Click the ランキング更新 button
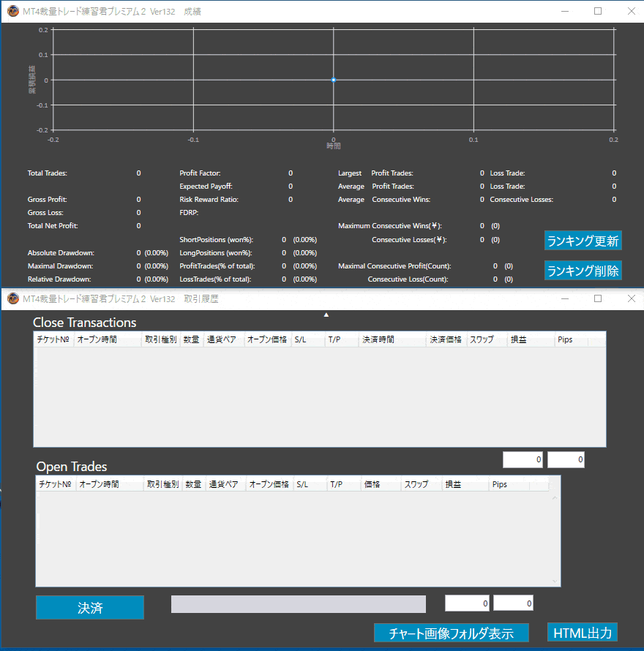This screenshot has height=651, width=644. point(583,241)
